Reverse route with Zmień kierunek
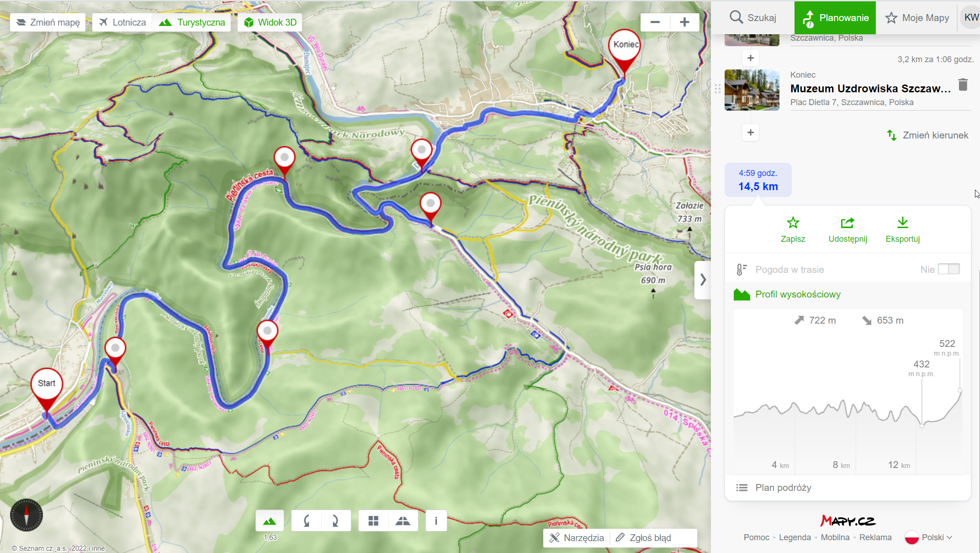The width and height of the screenshot is (980, 553). [x=927, y=135]
